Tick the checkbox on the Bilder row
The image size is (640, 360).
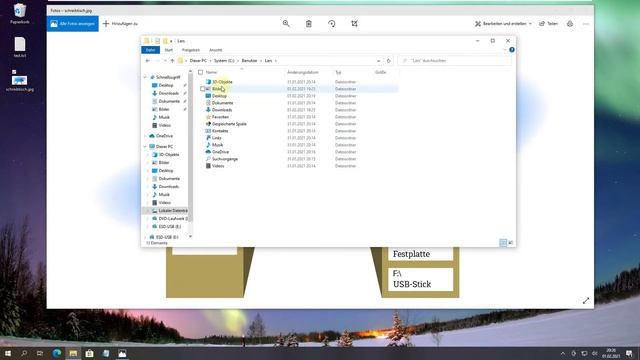202,89
